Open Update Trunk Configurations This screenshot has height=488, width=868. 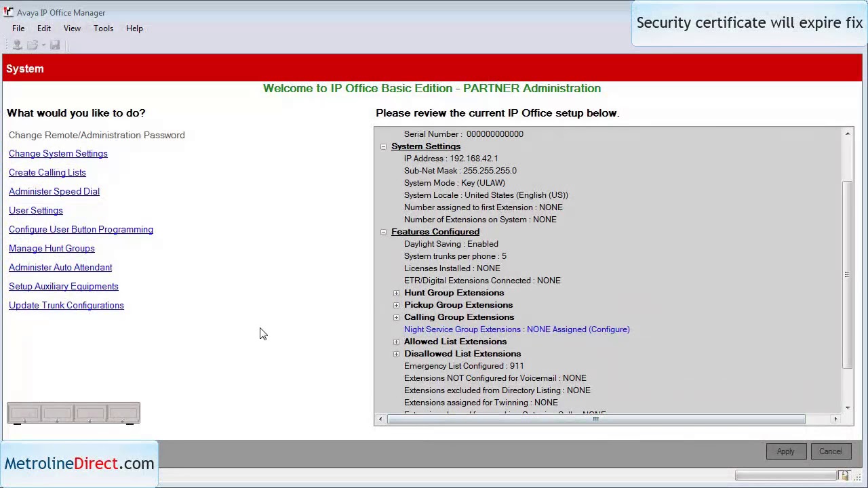(x=66, y=306)
